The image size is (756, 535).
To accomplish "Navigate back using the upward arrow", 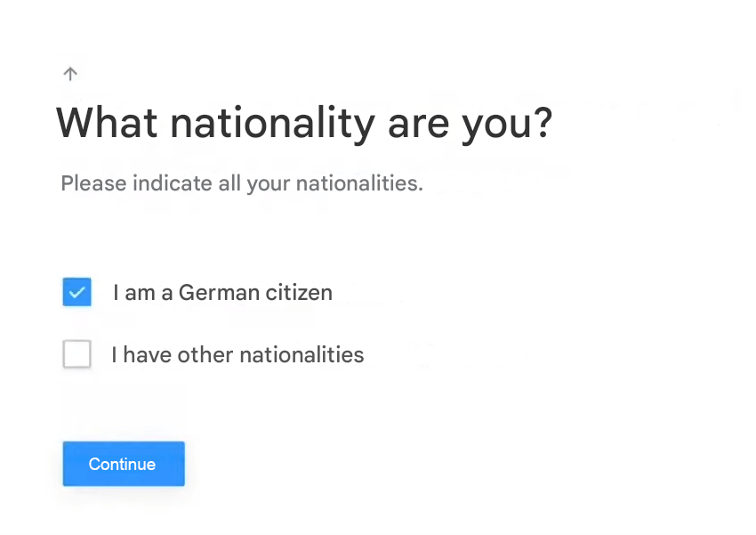I will pos(71,74).
